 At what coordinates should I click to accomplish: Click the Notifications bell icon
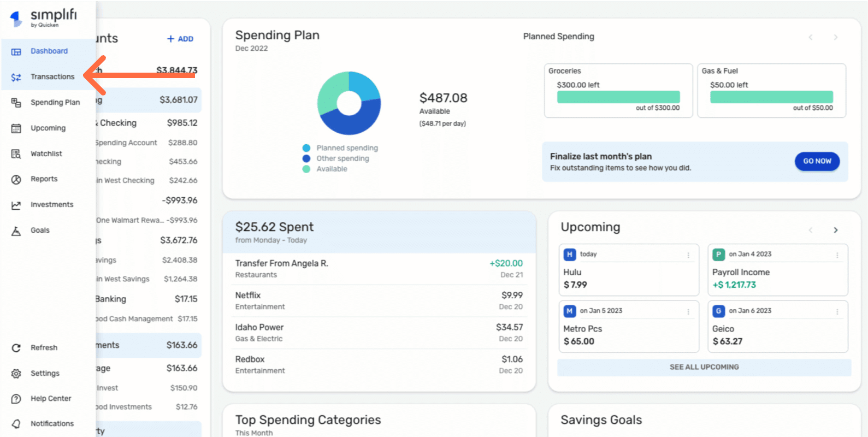point(16,424)
